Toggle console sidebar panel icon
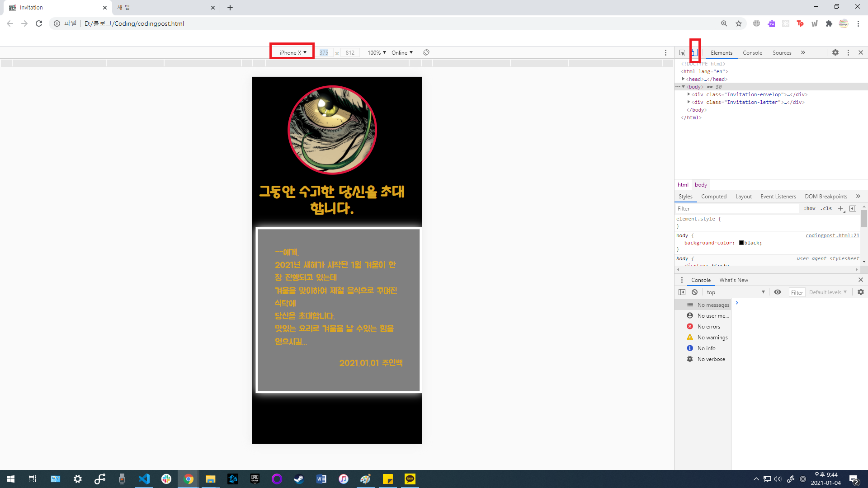This screenshot has height=488, width=868. (x=682, y=292)
